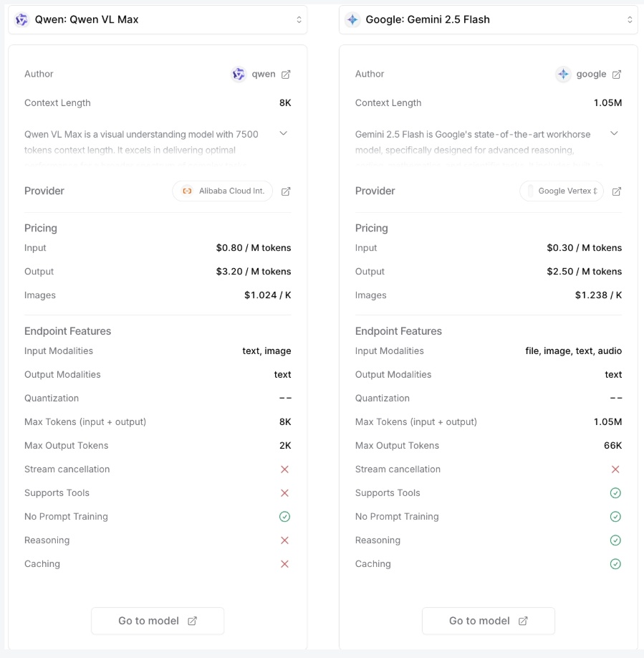
Task: Expand the Gemini 2.5 Flash description
Action: tap(614, 133)
